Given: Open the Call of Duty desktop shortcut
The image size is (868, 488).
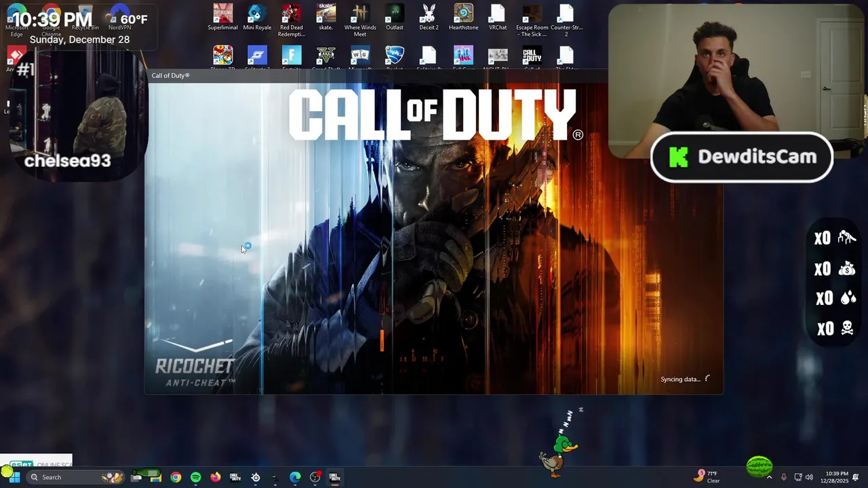Looking at the screenshot, I should click(x=532, y=57).
